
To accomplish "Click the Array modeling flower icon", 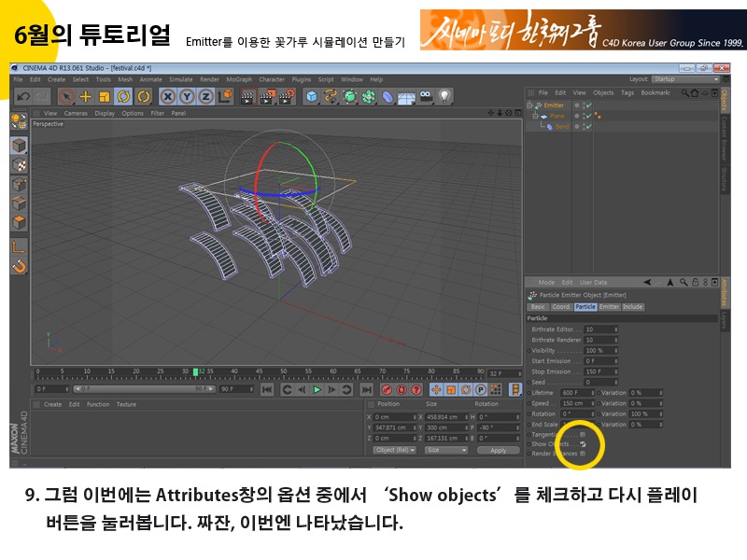I will pos(369,97).
